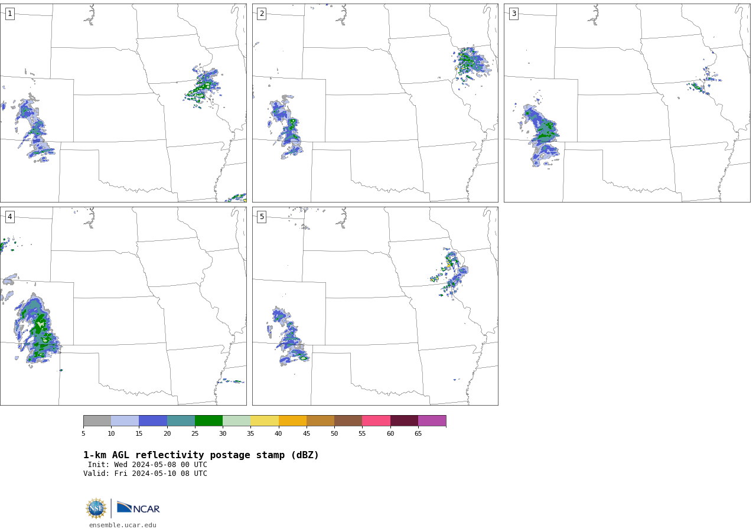Click the pink 55-60 dBZ swatch
The image size is (756, 532).
coord(376,421)
